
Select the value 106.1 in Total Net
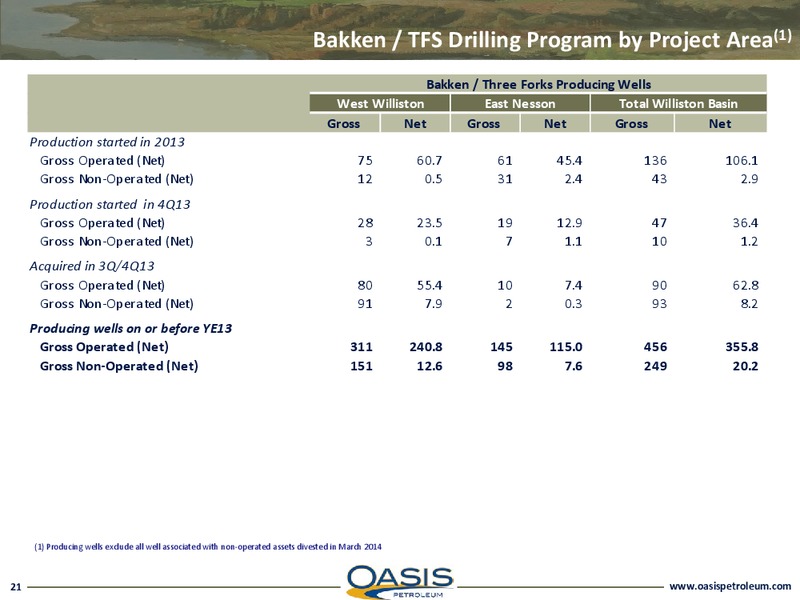(x=742, y=160)
